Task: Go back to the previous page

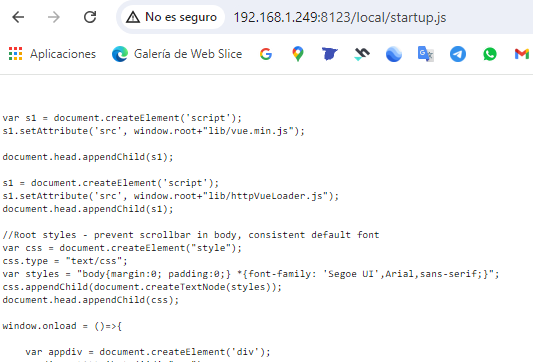Action: (18, 17)
